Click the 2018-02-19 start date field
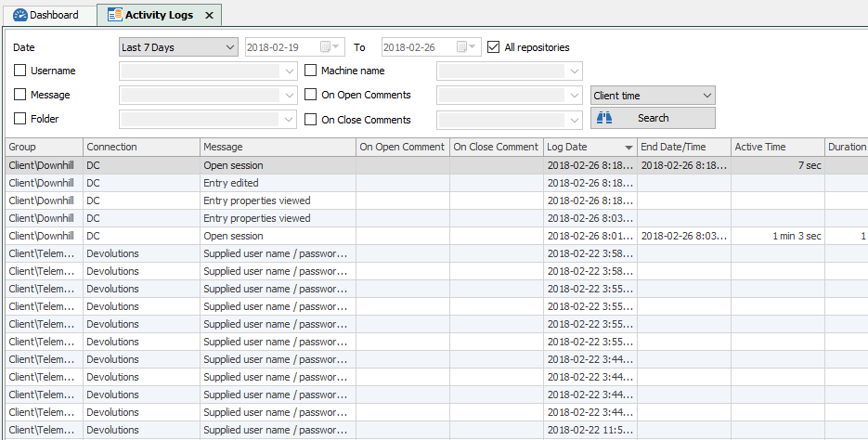Screen dimensions: 868x440 tap(281, 47)
